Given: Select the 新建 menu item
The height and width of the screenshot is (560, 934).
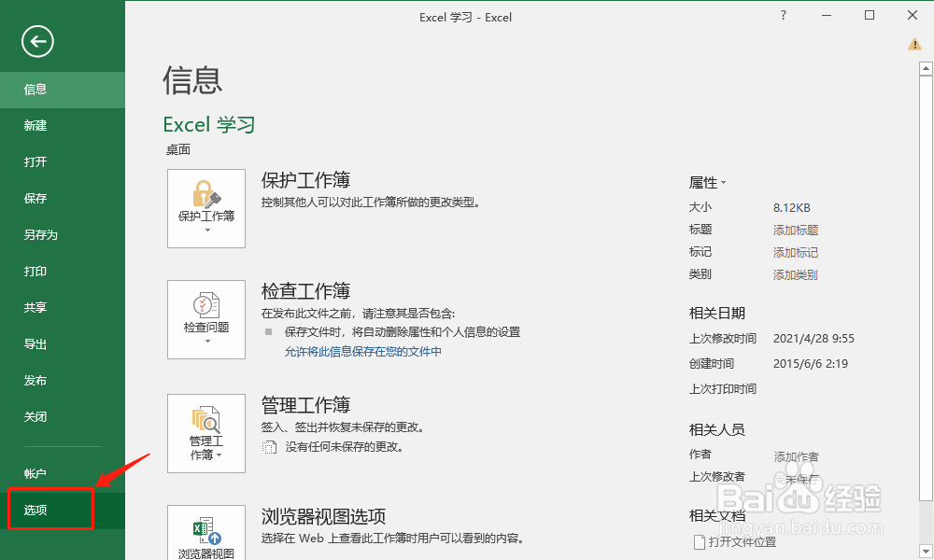Looking at the screenshot, I should 63,126.
